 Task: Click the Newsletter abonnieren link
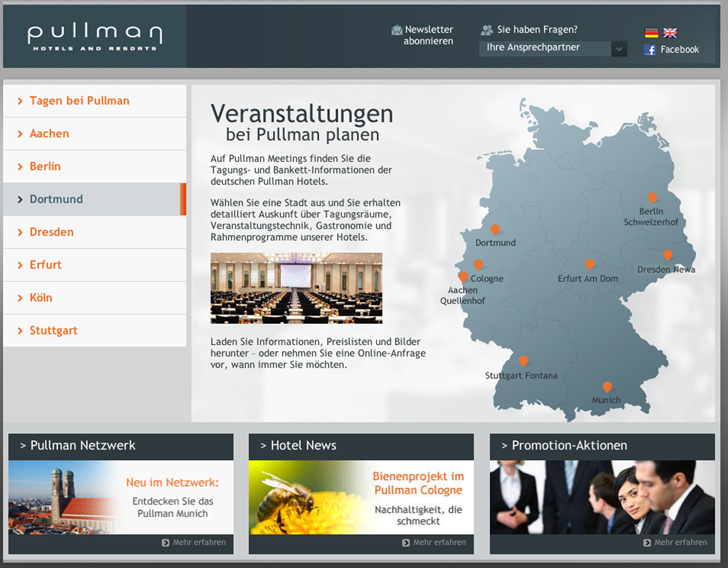click(x=429, y=35)
